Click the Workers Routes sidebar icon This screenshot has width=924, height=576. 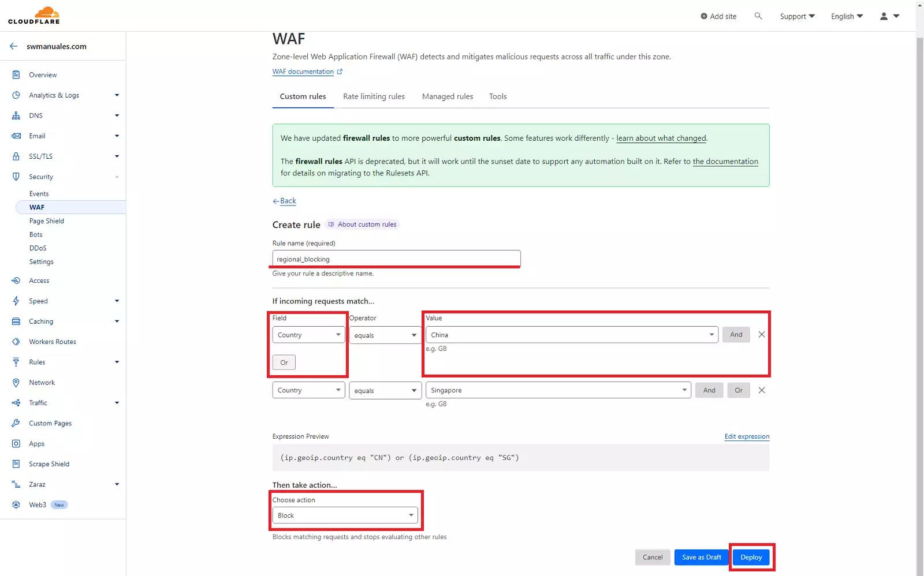pyautogui.click(x=16, y=342)
